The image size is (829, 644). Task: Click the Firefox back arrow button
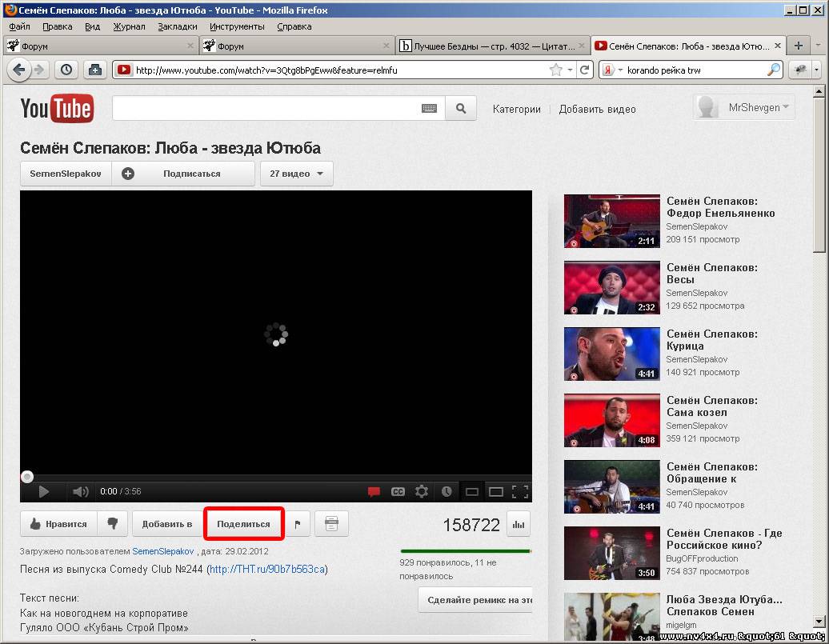18,70
